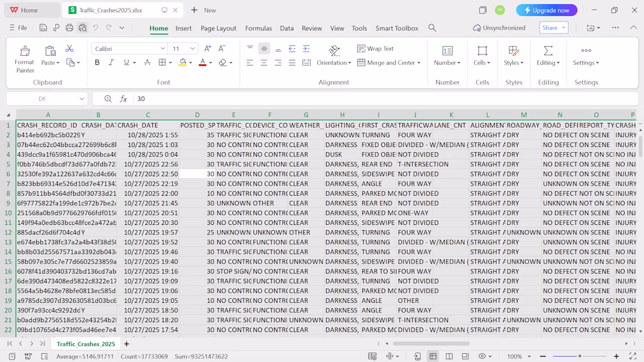Open a New tab next to the workbook
The image size is (644, 362).
click(204, 11)
